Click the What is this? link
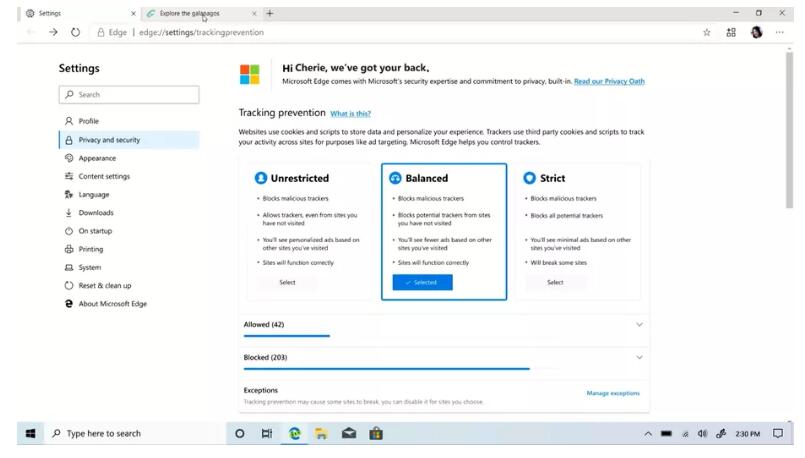805x458 pixels. 350,113
